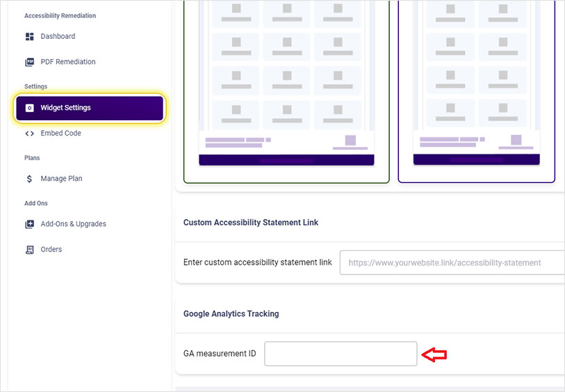This screenshot has height=392, width=565.
Task: Go to Embed Code
Action: 61,133
